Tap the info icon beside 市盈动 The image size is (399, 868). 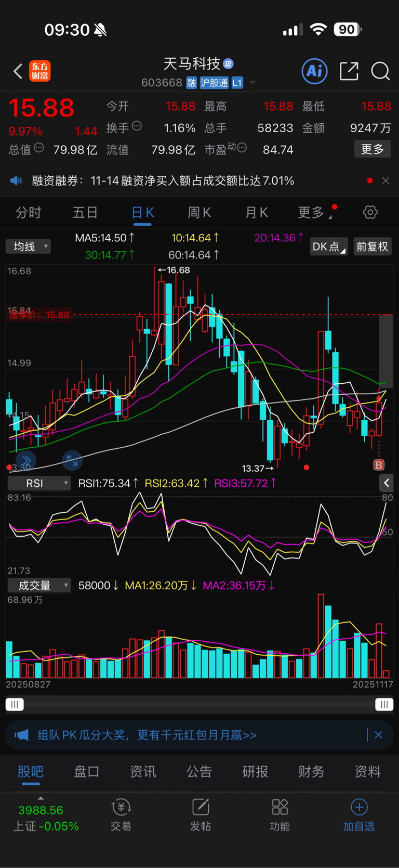[x=242, y=148]
